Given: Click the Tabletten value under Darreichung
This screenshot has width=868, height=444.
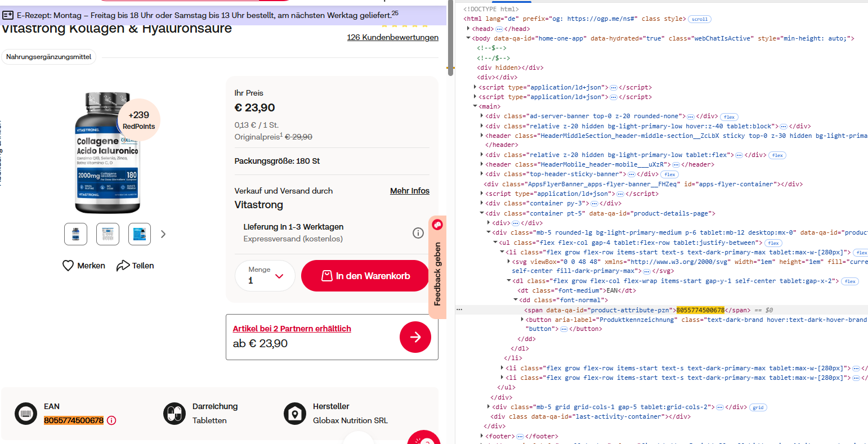Looking at the screenshot, I should point(209,420).
